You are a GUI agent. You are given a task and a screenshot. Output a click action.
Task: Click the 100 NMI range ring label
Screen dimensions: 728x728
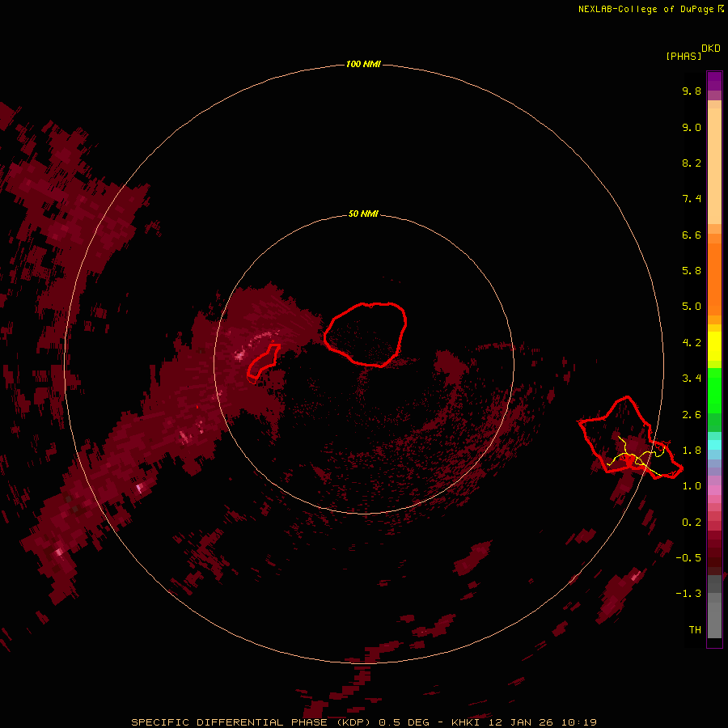coord(363,64)
